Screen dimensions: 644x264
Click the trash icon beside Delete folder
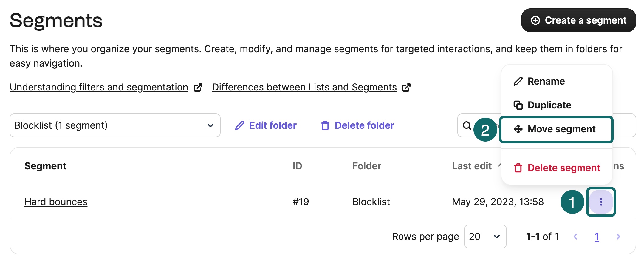325,125
